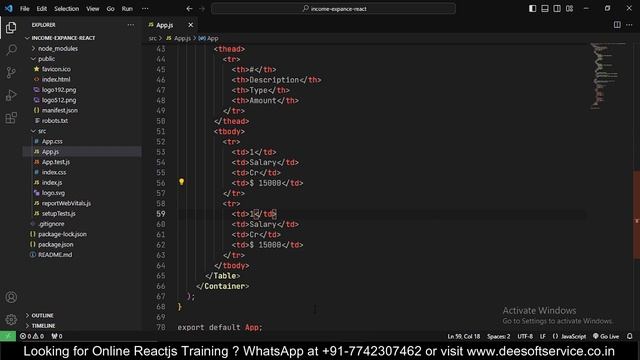Close the App.js editor tab

point(191,25)
